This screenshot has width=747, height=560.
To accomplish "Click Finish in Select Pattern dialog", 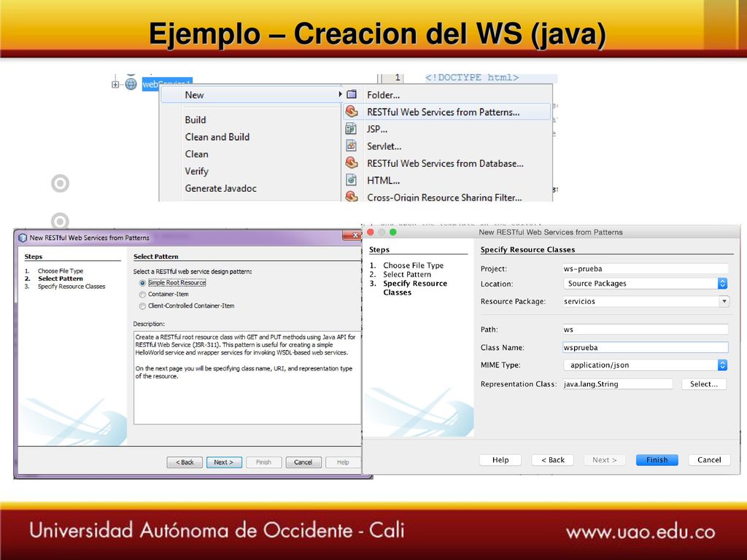I will coord(263,462).
